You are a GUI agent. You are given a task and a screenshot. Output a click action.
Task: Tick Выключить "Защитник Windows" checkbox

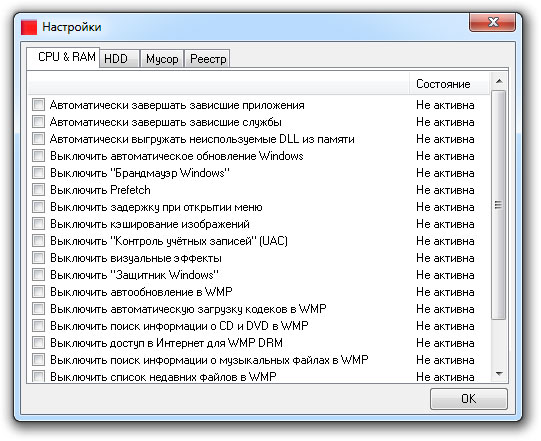point(38,274)
